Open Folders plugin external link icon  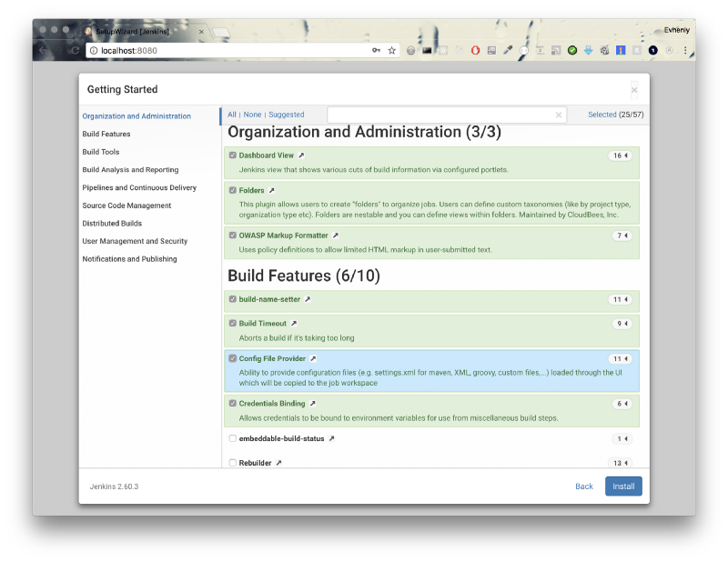pyautogui.click(x=272, y=190)
